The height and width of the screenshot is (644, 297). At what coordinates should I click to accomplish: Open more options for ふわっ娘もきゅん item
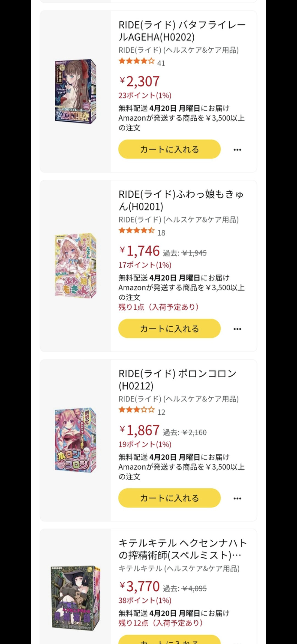click(x=237, y=329)
